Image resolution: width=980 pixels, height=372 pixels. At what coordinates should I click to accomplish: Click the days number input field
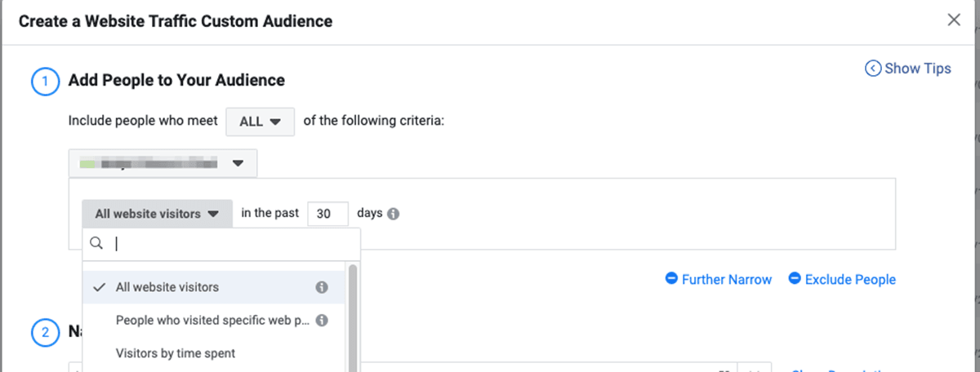[x=327, y=214]
